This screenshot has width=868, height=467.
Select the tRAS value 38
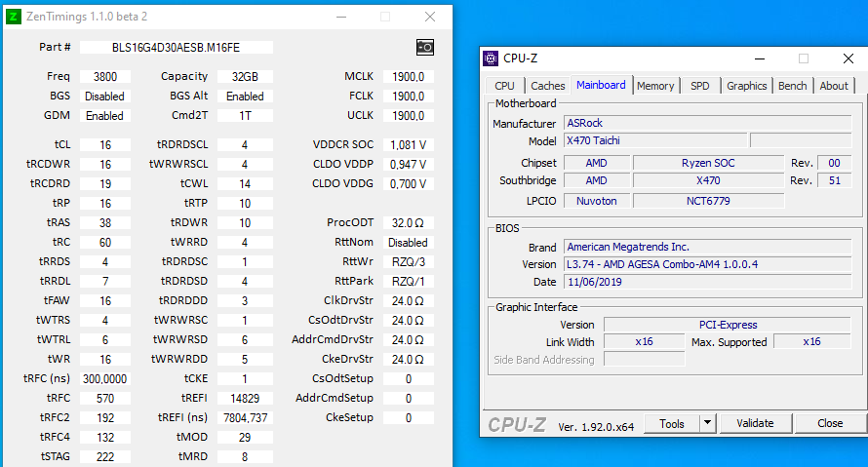coord(105,222)
